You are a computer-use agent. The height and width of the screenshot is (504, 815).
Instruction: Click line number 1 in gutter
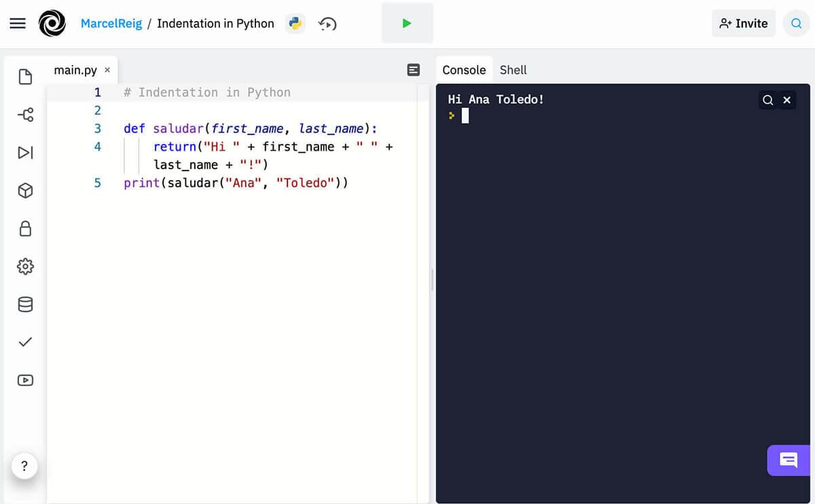97,92
